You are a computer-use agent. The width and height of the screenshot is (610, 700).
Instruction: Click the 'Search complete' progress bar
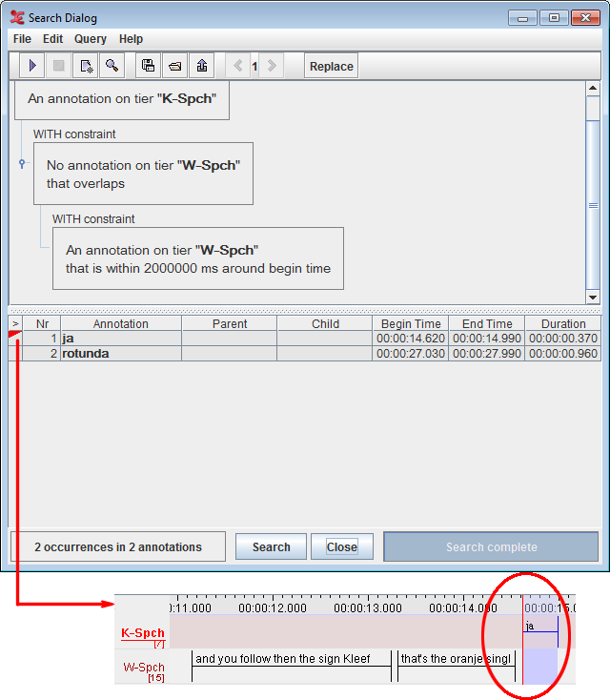[x=491, y=546]
